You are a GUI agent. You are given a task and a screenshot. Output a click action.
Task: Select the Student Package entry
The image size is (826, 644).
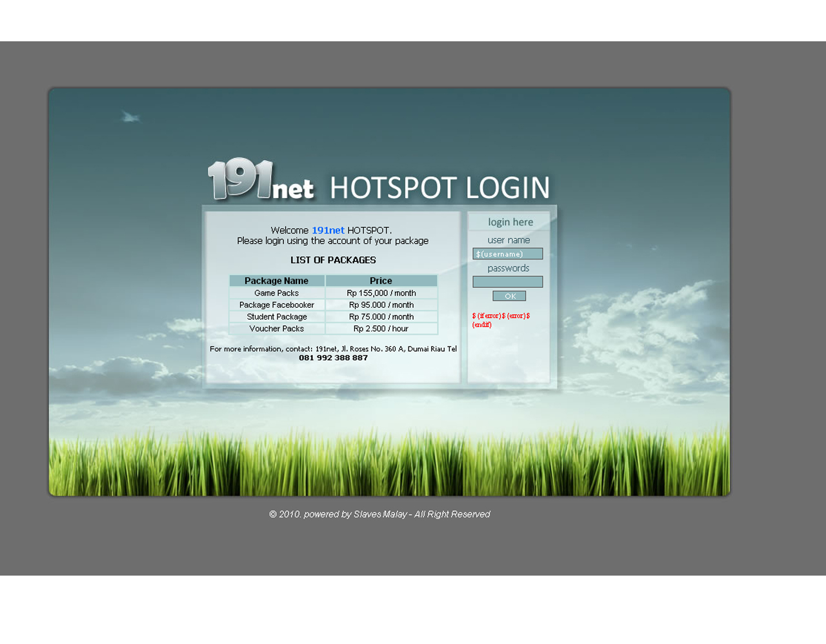coord(276,317)
